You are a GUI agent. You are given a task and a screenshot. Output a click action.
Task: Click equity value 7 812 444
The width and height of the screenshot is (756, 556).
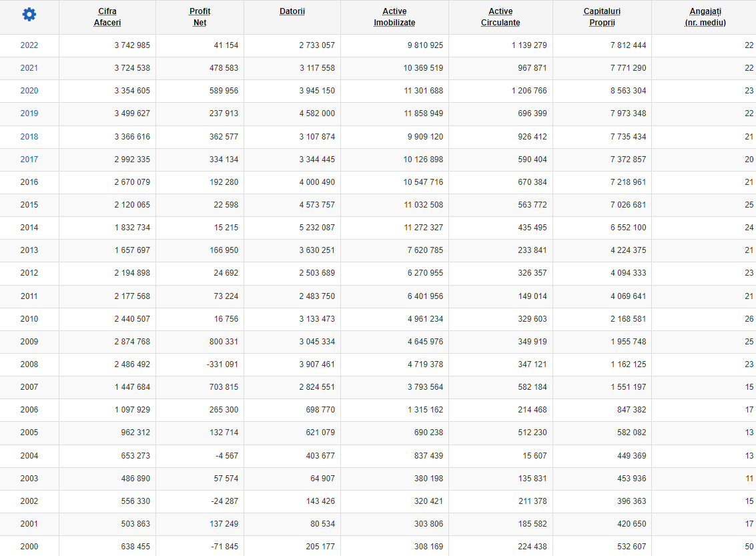click(x=629, y=45)
